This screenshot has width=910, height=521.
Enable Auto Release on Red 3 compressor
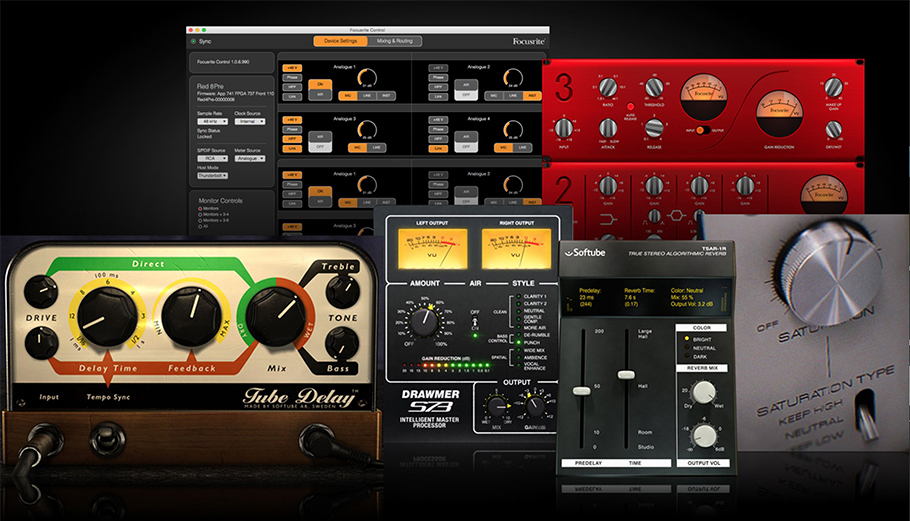pyautogui.click(x=630, y=107)
